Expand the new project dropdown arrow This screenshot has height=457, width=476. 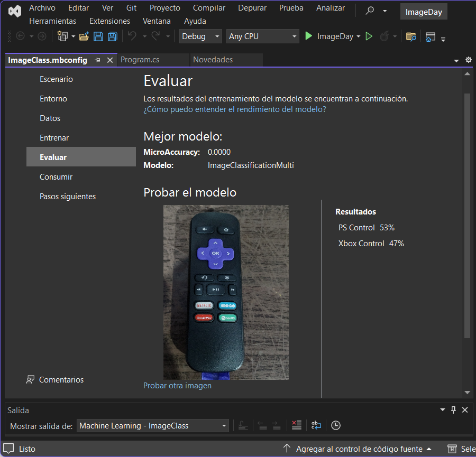point(74,36)
